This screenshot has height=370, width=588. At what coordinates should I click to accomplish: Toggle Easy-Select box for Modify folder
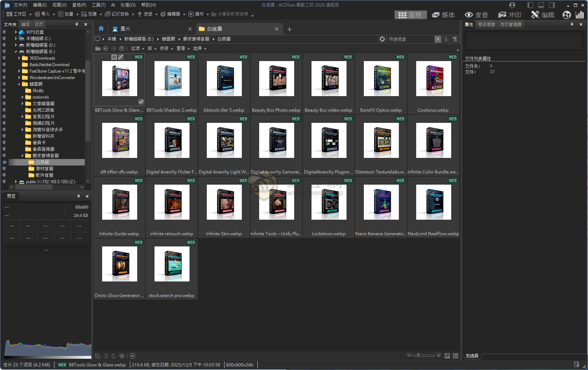tap(4, 91)
